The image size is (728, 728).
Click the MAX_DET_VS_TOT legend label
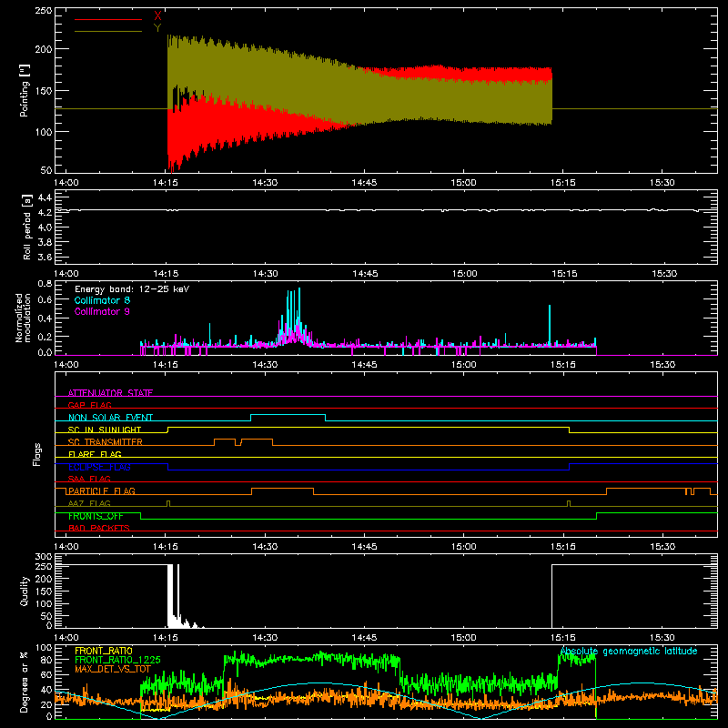point(113,669)
